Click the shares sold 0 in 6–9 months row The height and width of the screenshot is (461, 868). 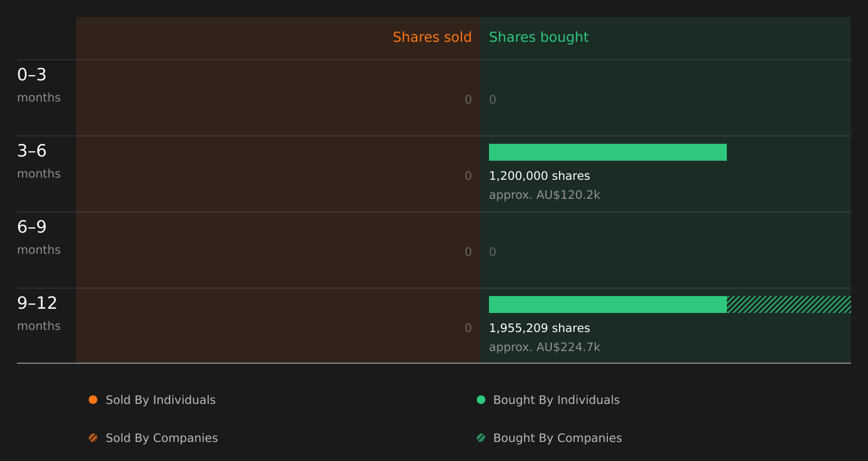468,252
